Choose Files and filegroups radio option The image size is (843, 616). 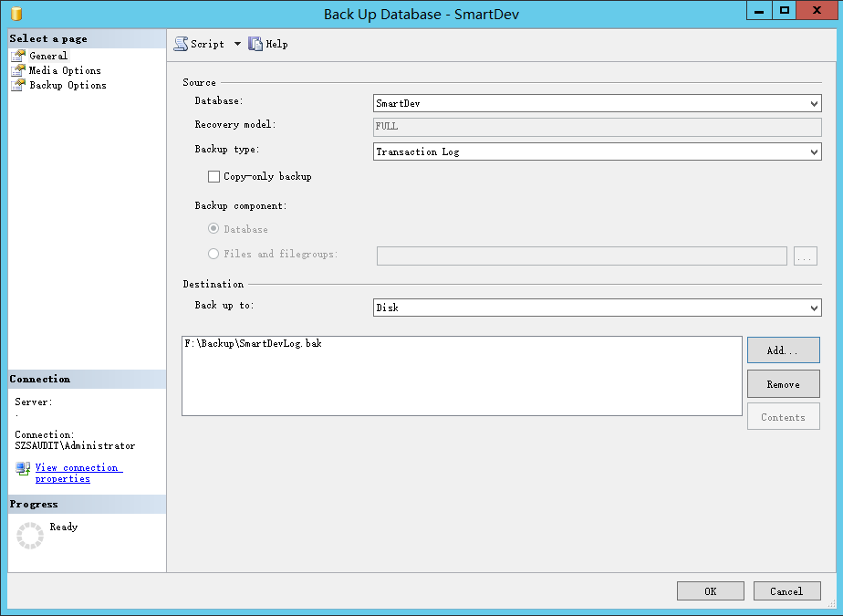point(213,254)
